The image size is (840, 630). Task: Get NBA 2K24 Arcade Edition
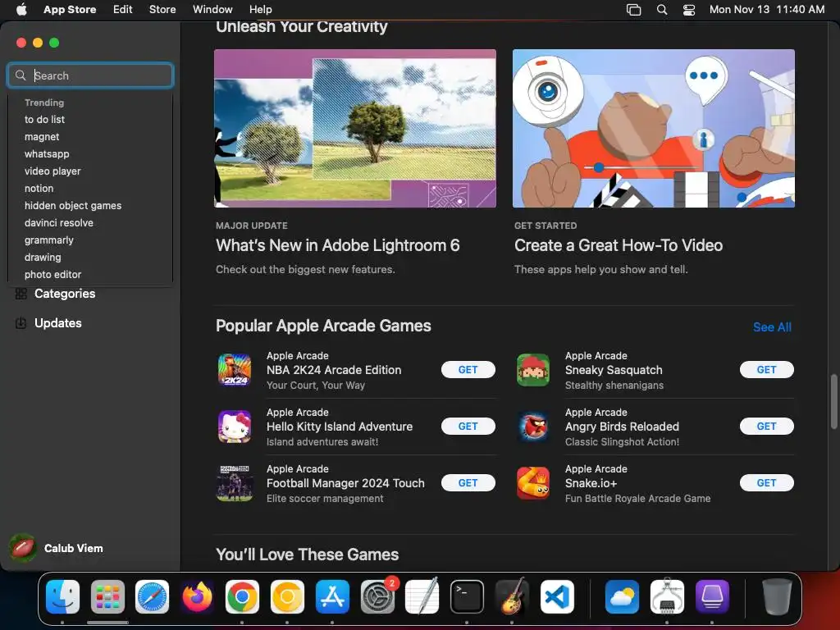468,370
